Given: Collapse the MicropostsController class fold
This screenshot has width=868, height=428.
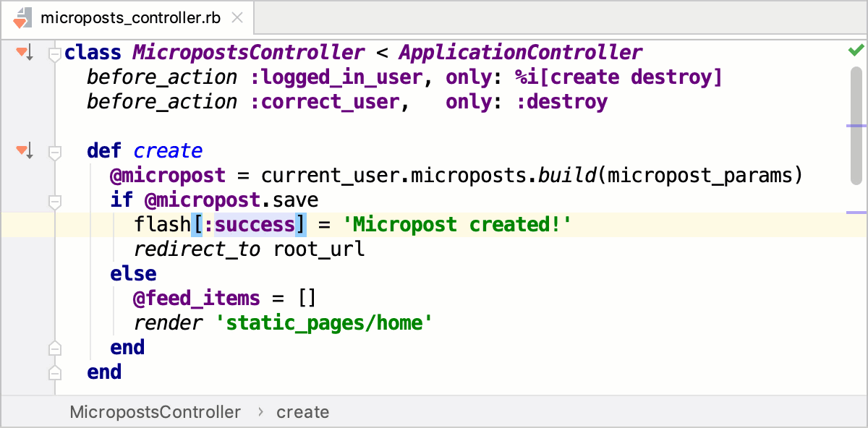Looking at the screenshot, I should click(54, 53).
